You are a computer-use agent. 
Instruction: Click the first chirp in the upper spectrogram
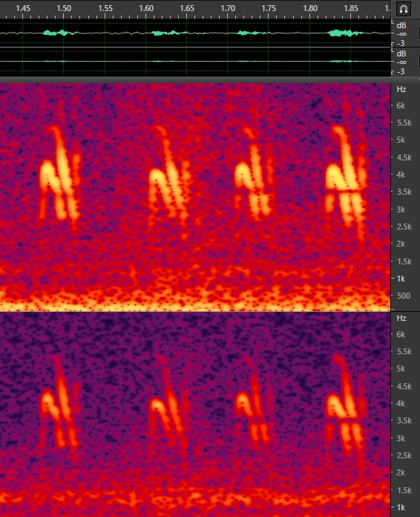click(60, 174)
